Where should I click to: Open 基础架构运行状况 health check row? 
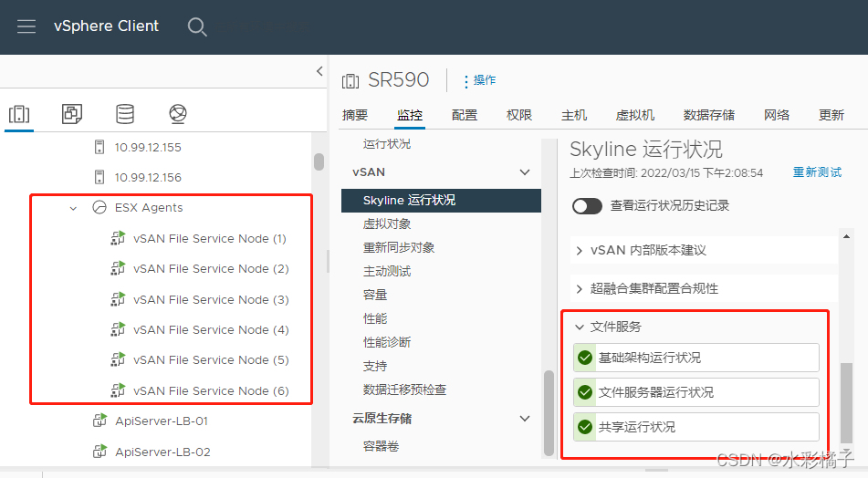pyautogui.click(x=696, y=358)
